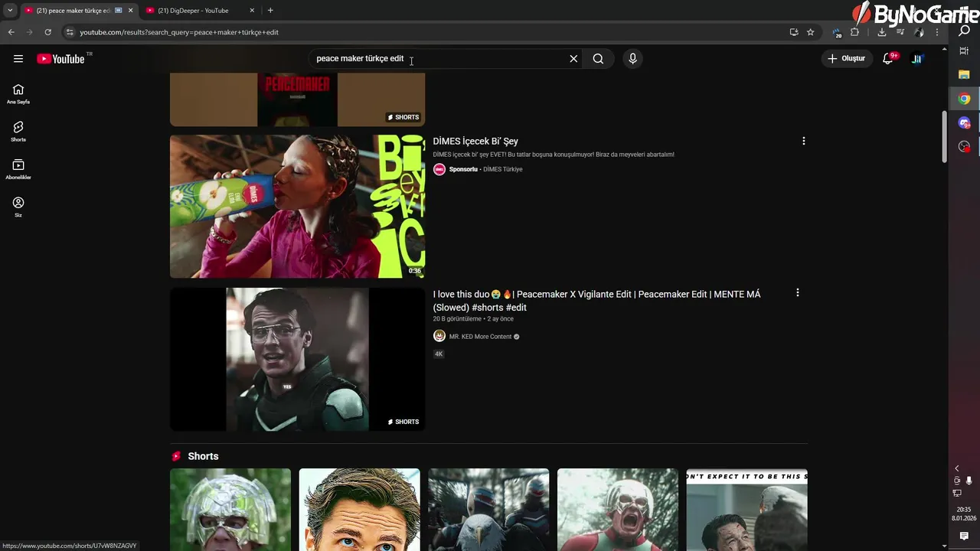Click MR. KED channel avatar
Image resolution: width=980 pixels, height=551 pixels.
pyautogui.click(x=439, y=336)
